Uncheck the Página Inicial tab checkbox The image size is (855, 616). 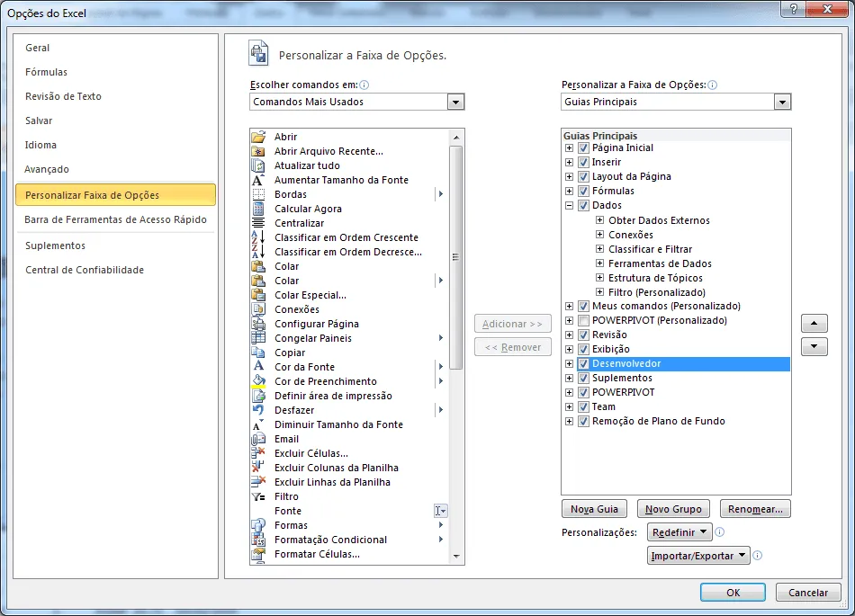(x=583, y=147)
